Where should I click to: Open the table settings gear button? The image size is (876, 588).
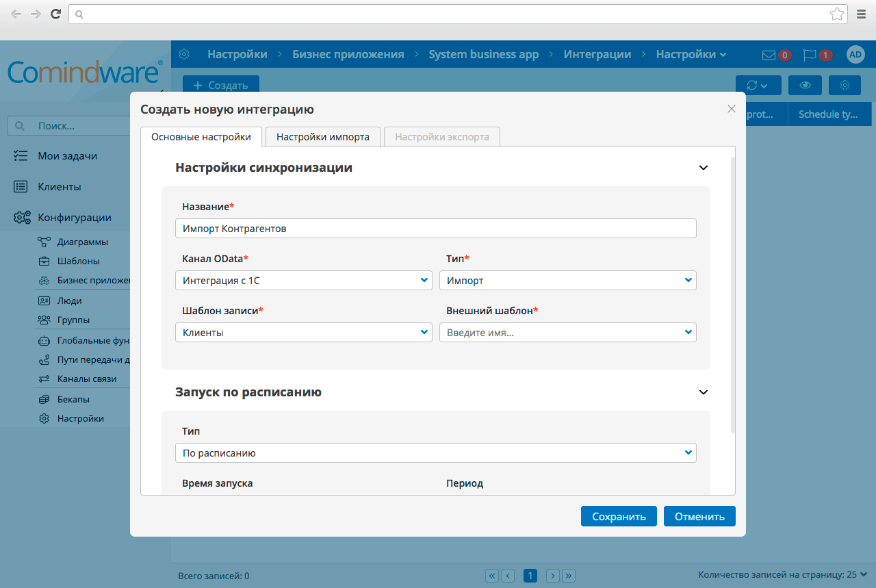click(845, 85)
